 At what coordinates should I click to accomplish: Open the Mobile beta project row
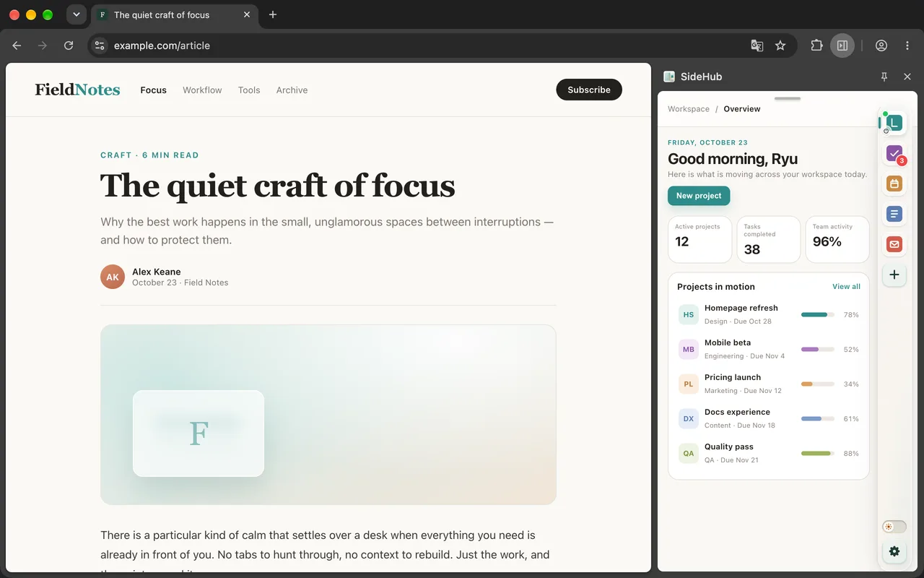pyautogui.click(x=769, y=350)
